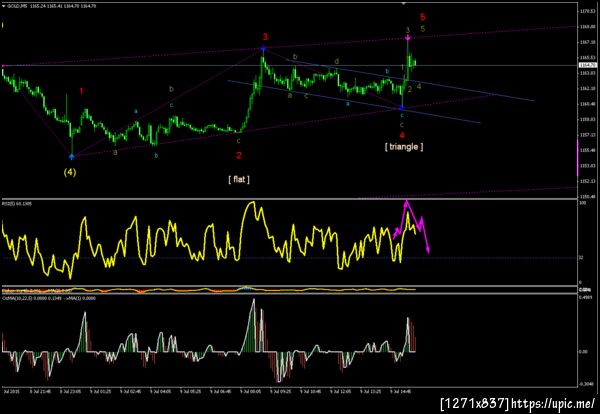Click the 32 level on the RSI scale

(580, 258)
